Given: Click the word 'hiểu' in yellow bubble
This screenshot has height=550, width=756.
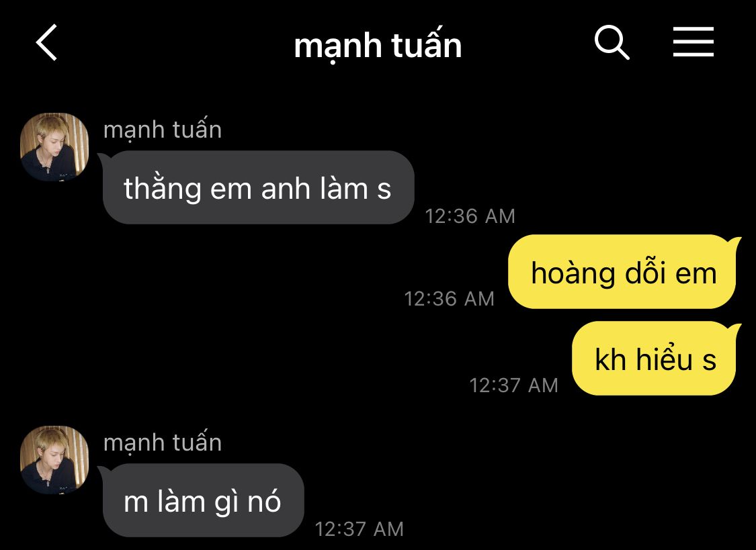Looking at the screenshot, I should point(665,359).
